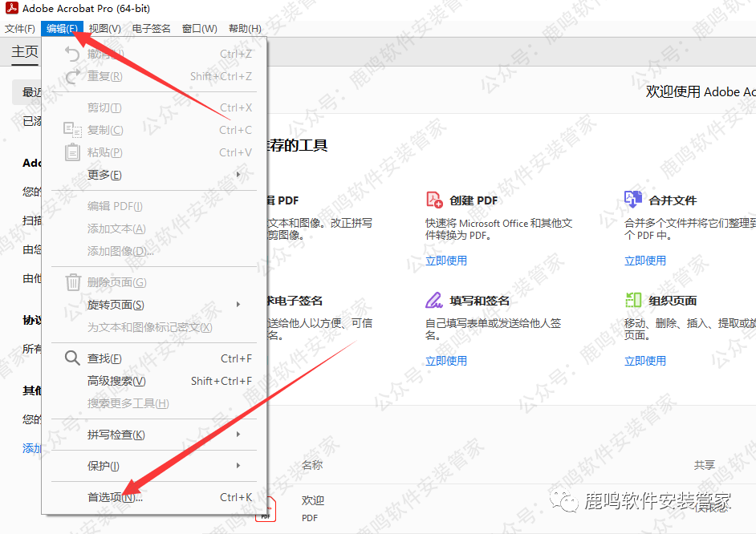Open the E-Sign (电子签名) menu

(x=152, y=29)
